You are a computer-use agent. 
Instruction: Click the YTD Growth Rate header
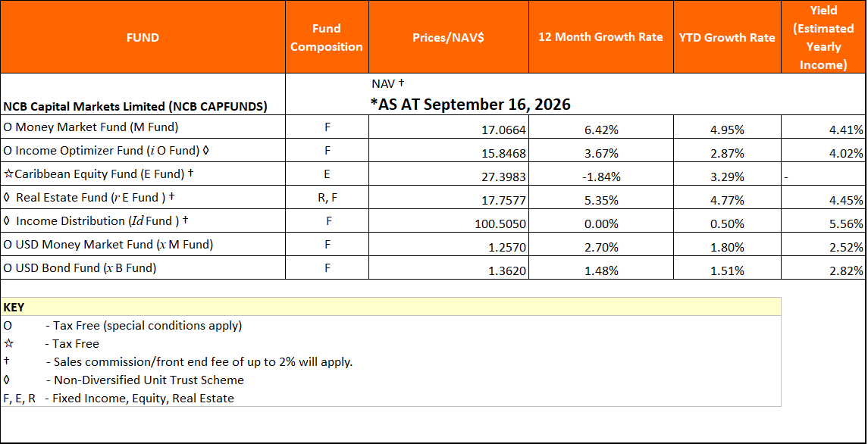tap(727, 38)
